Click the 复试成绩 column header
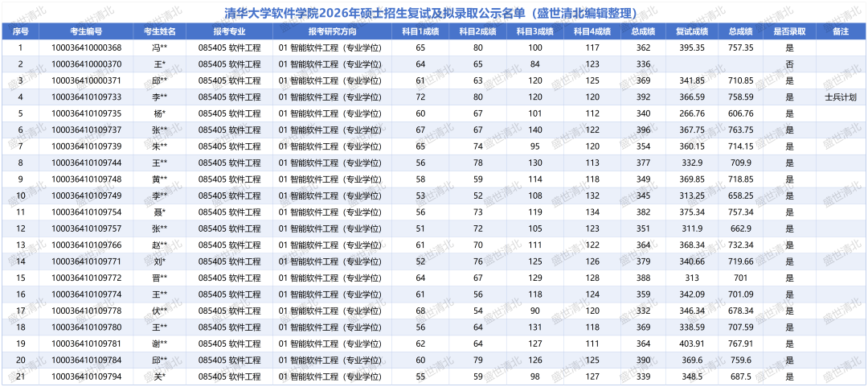This screenshot has height=387, width=868. [x=691, y=31]
